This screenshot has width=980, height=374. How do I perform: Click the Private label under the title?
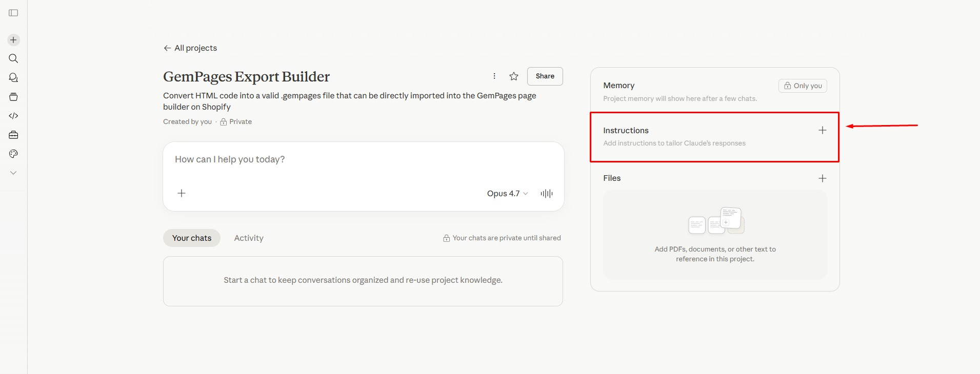(x=236, y=122)
